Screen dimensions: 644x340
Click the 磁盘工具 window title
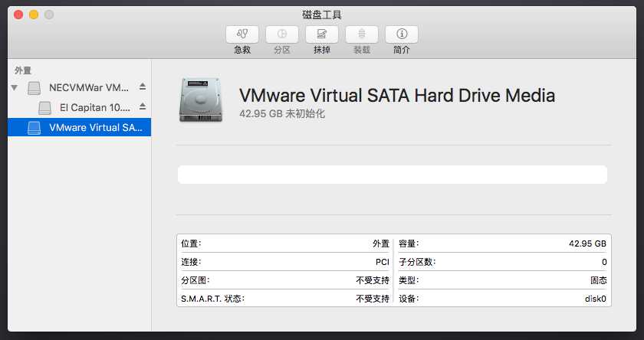pos(322,15)
